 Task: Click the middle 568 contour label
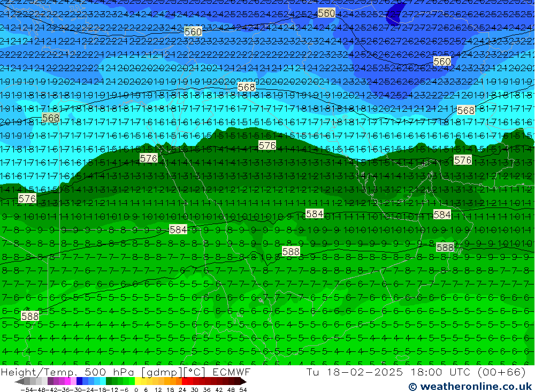click(x=246, y=87)
